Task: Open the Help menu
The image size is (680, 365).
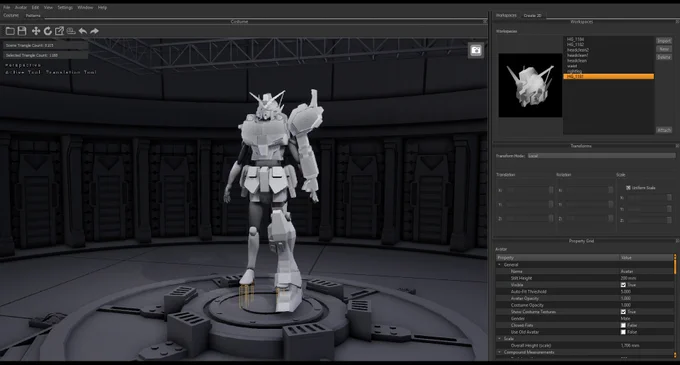Action: (102, 7)
